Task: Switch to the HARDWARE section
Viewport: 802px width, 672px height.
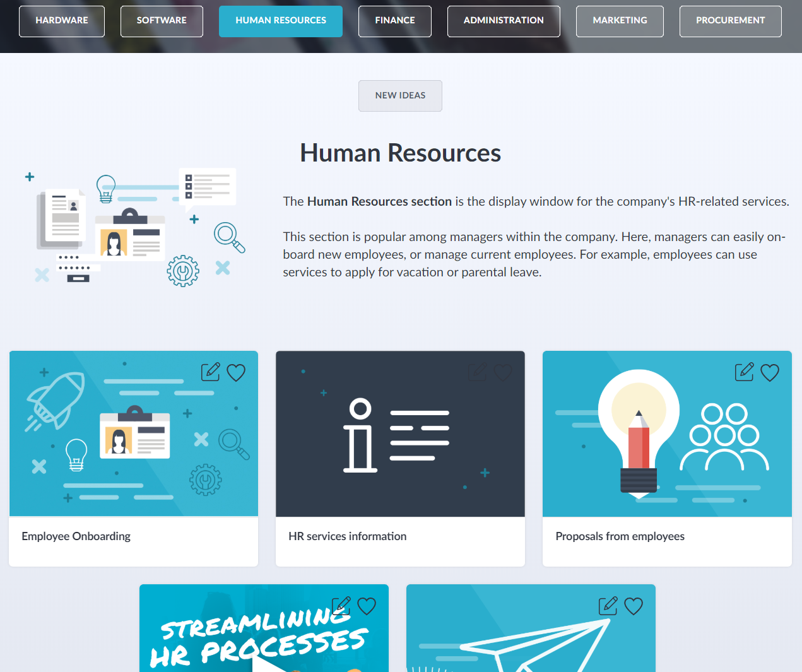Action: [61, 20]
